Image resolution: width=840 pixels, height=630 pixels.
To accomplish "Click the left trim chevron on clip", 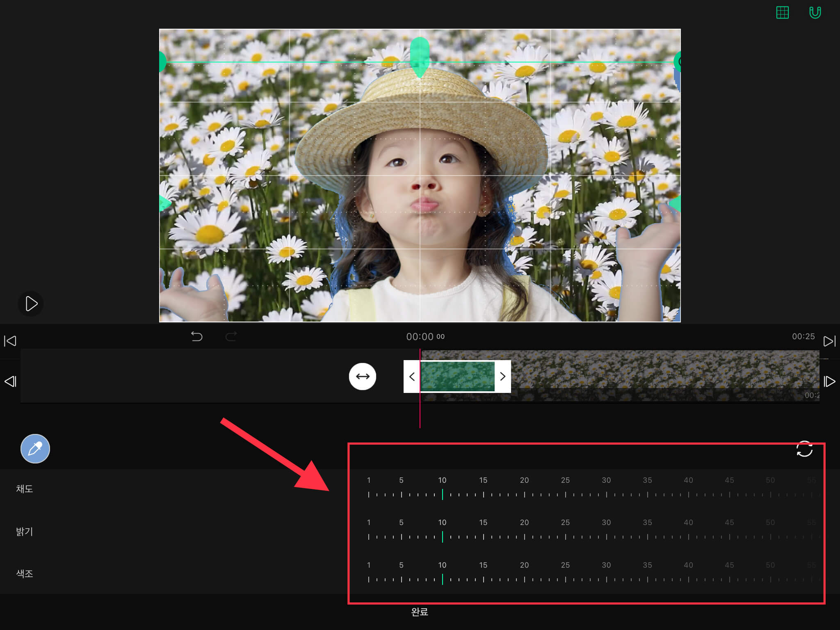I will point(412,376).
